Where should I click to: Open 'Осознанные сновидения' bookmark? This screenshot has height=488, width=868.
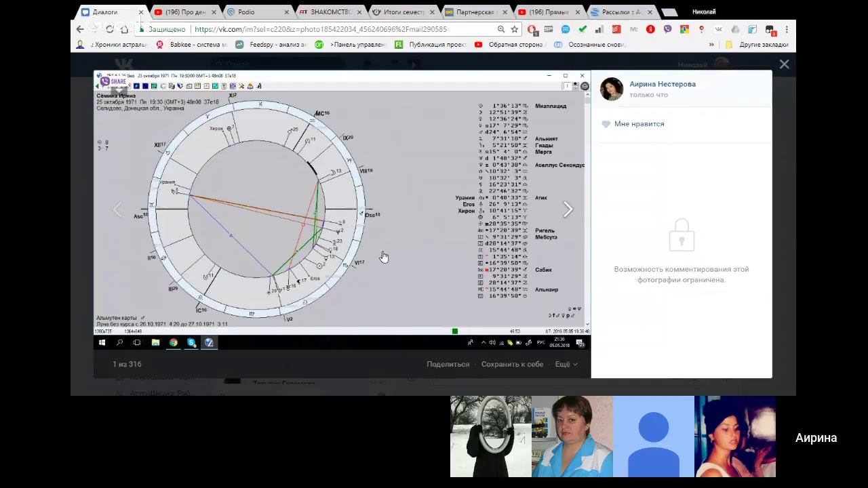pos(589,45)
